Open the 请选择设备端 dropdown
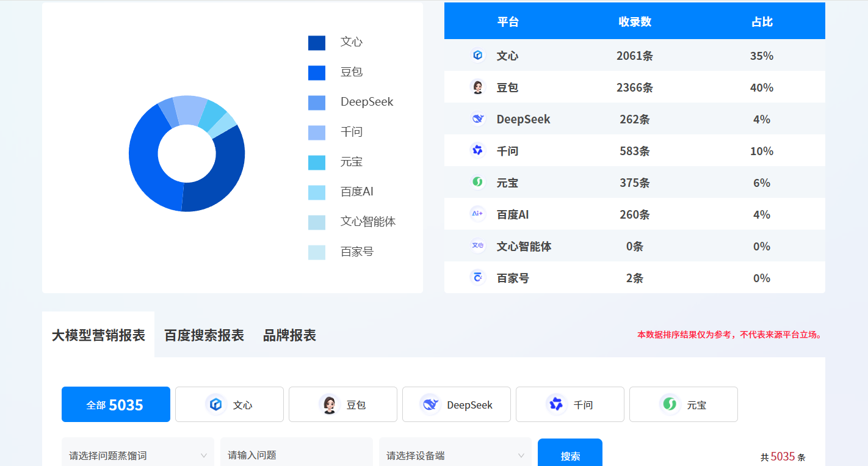Viewport: 868px width, 466px height. click(455, 455)
